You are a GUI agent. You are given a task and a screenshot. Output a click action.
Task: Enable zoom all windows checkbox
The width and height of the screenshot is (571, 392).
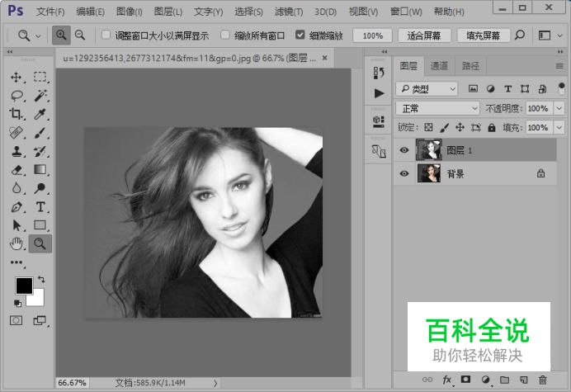(225, 35)
